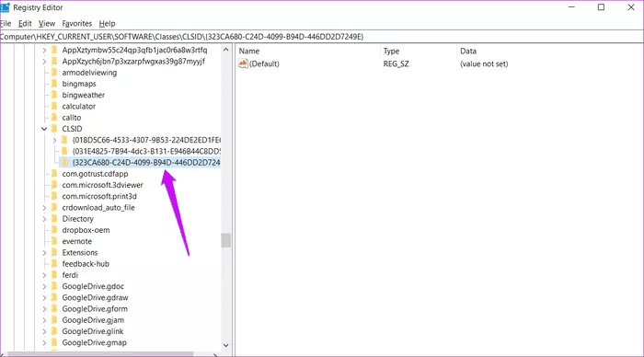Screen dimensions: 644x357
Task: Open the File menu
Action: coord(6,23)
